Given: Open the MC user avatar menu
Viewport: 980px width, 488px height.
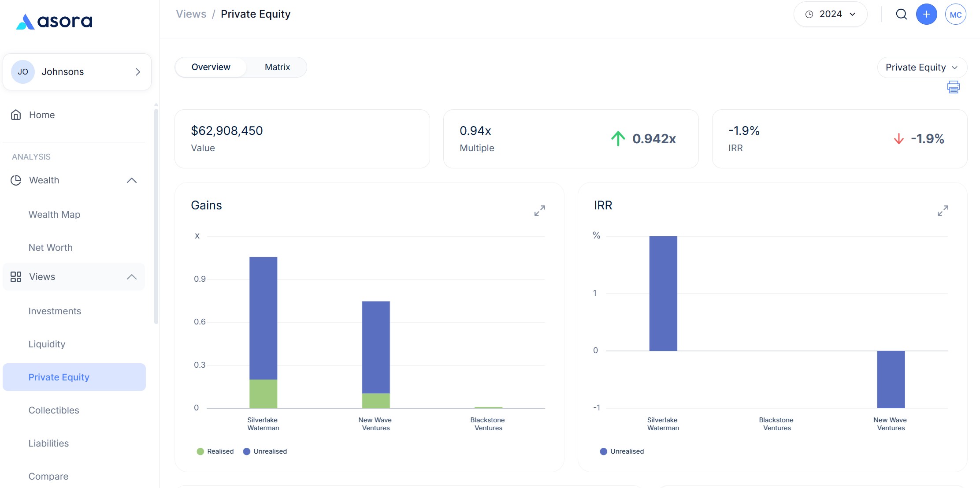Looking at the screenshot, I should 955,15.
